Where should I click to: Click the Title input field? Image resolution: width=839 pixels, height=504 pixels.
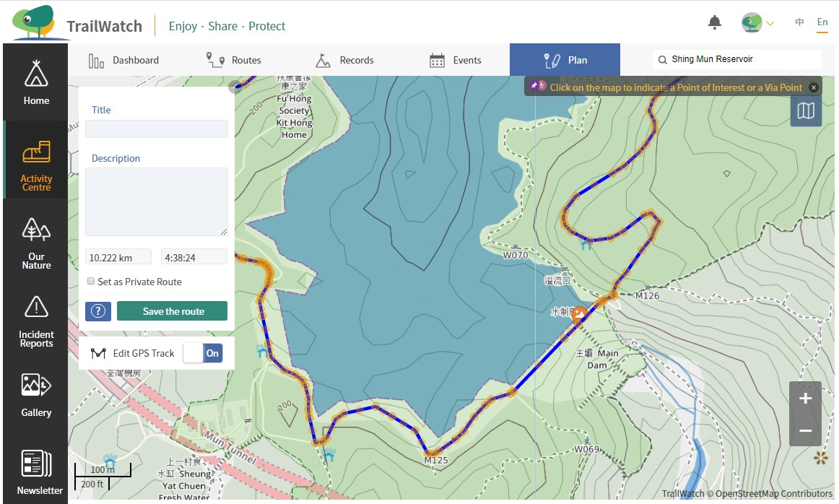pos(157,129)
